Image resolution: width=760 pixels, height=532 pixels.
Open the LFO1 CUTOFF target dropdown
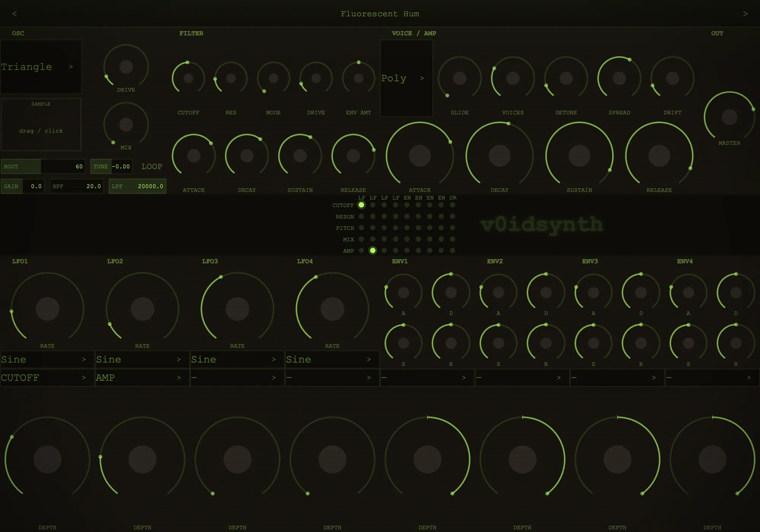[47, 378]
